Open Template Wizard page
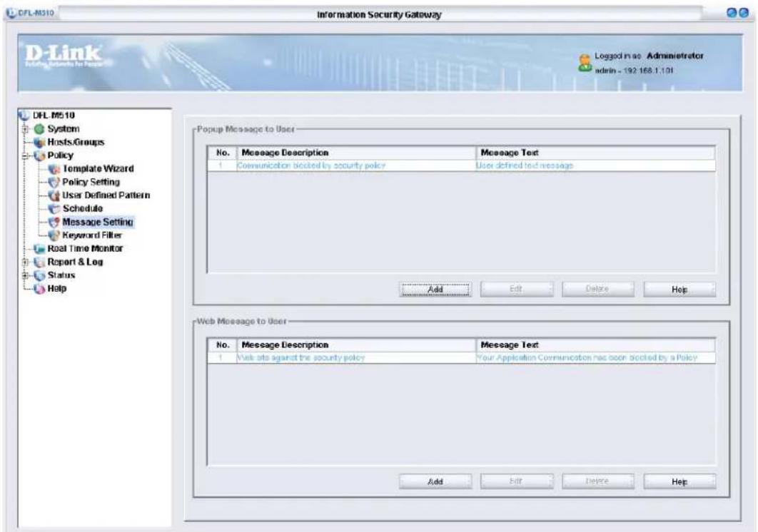758x532 pixels. (98, 169)
